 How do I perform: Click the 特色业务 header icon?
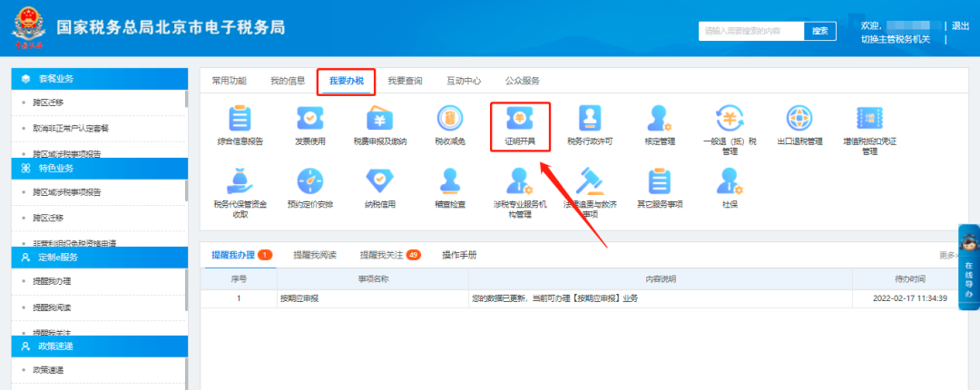[x=25, y=168]
